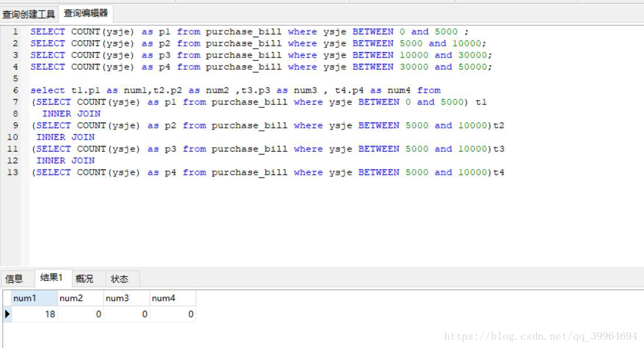
Task: Click line number 13 in the gutter
Action: coord(13,172)
